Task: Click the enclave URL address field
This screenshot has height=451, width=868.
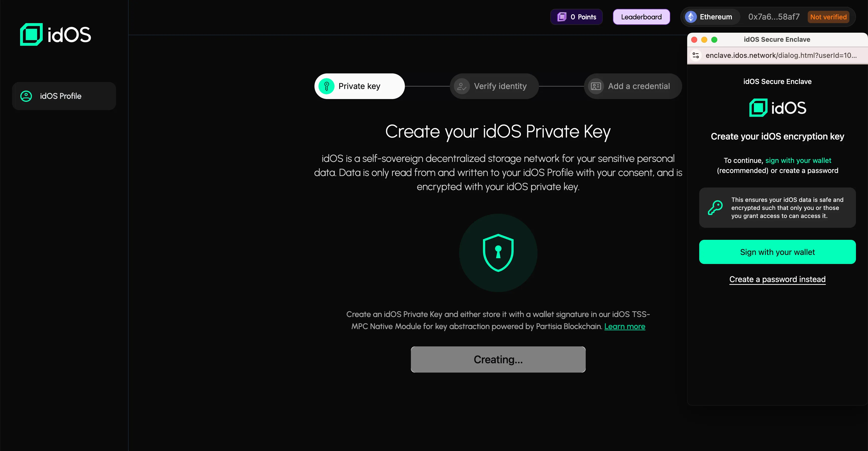Action: [x=781, y=55]
